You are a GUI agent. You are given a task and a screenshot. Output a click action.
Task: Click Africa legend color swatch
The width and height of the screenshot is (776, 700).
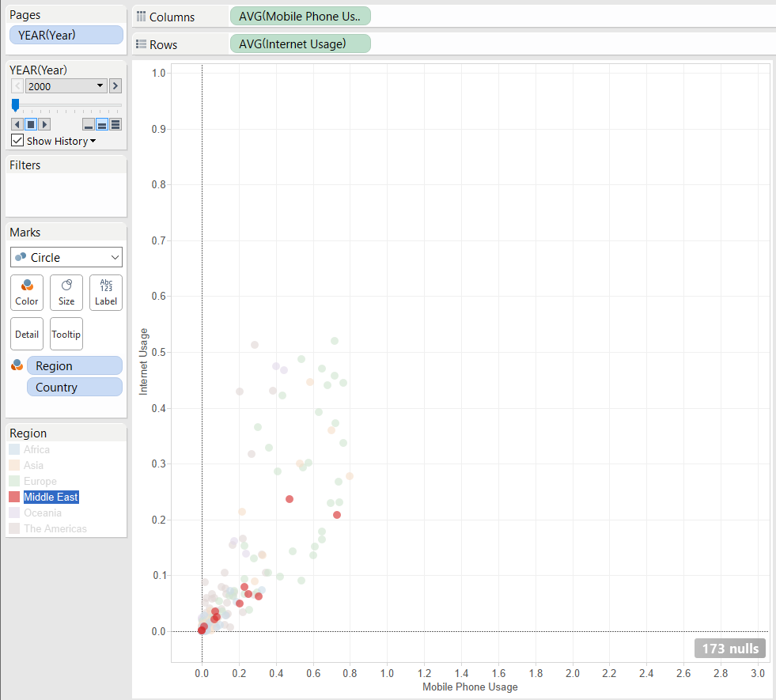click(x=14, y=449)
